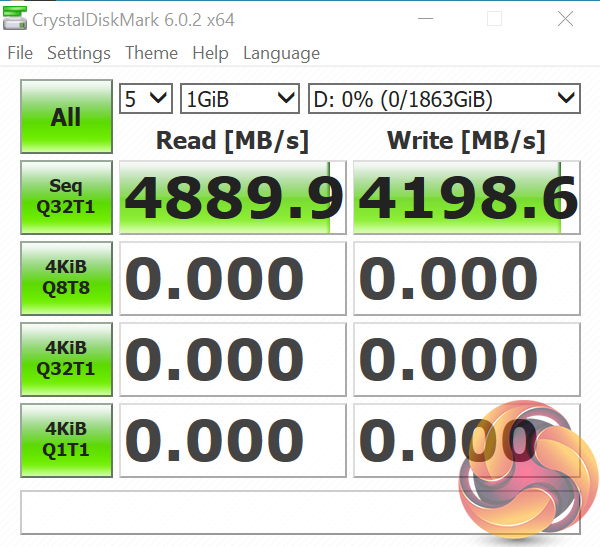Select the Seq read result 4889.9
Image resolution: width=600 pixels, height=547 pixels.
(x=233, y=198)
